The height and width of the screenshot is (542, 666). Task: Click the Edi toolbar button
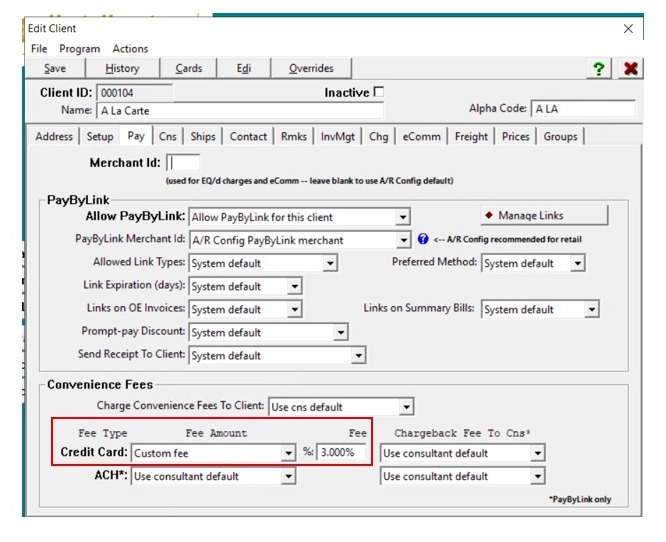[243, 68]
